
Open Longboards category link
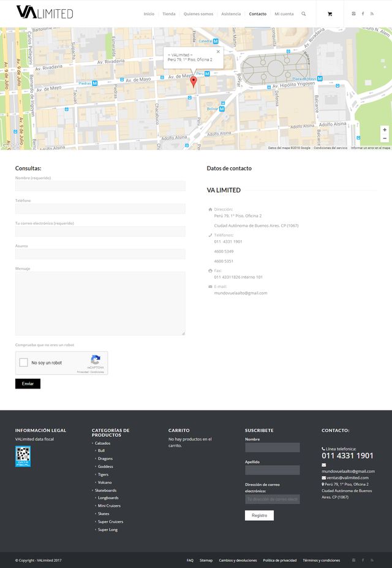[108, 498]
